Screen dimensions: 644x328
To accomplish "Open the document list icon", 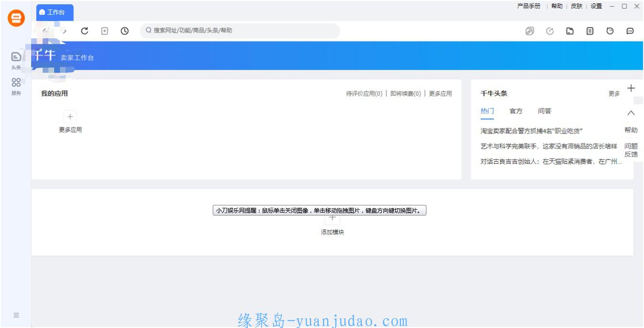I will click(x=590, y=31).
